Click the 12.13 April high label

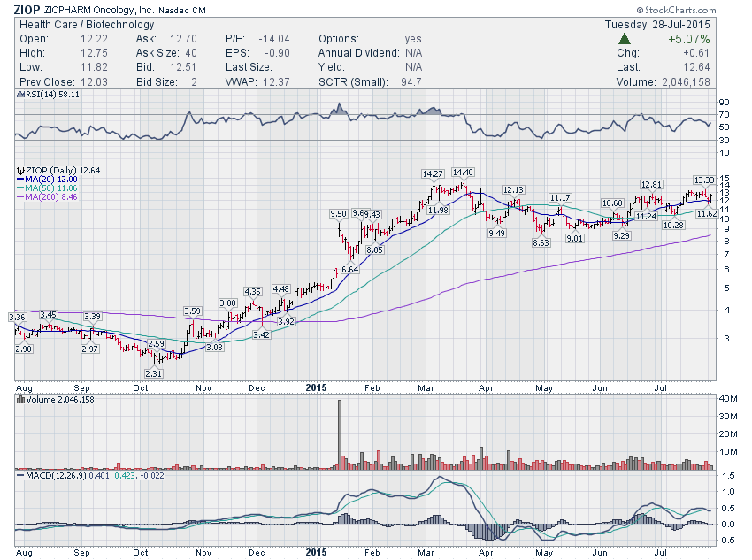point(513,190)
